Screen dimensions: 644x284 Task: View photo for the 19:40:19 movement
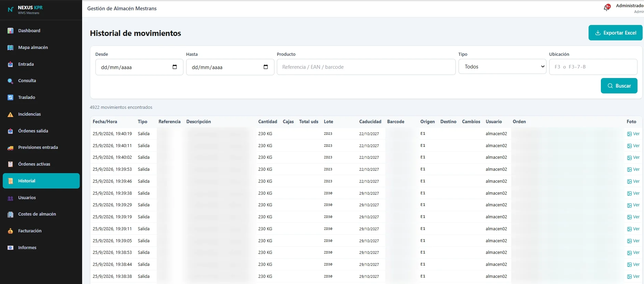tap(633, 134)
